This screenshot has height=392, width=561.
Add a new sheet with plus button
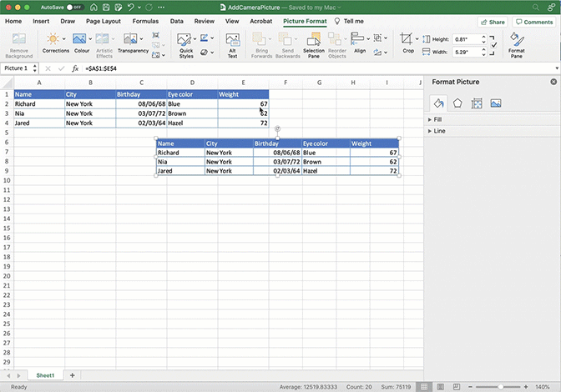[x=73, y=375]
